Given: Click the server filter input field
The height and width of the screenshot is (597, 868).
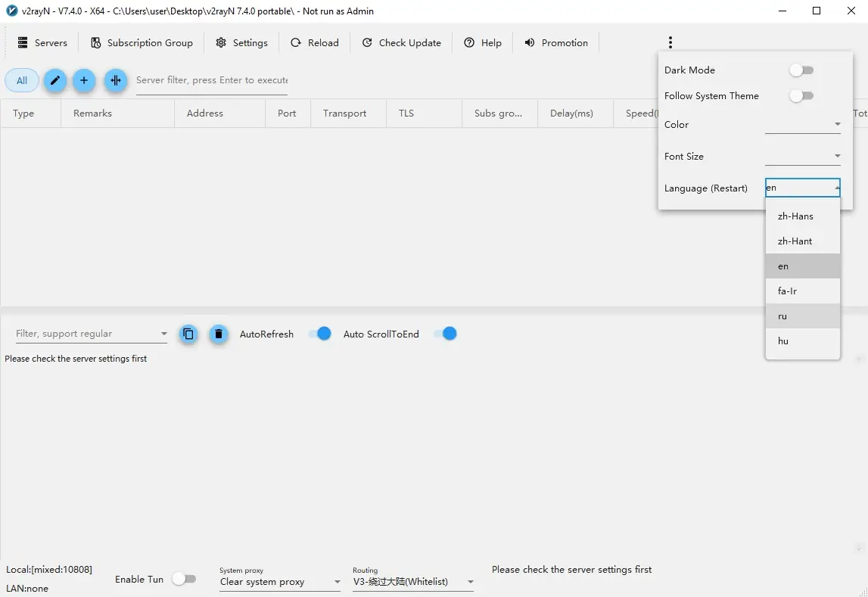Looking at the screenshot, I should point(211,80).
